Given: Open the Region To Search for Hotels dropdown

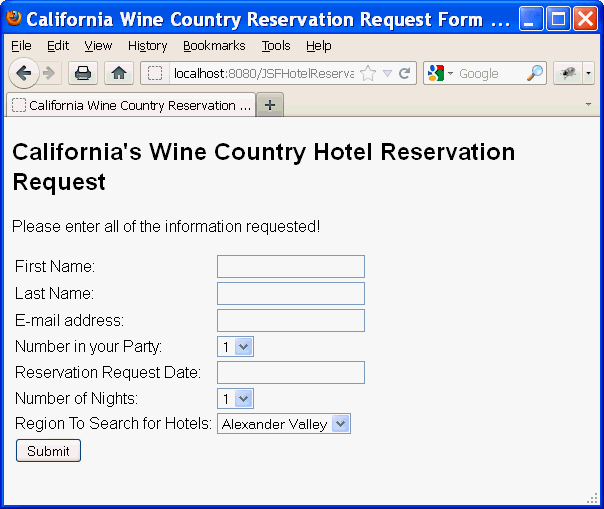Looking at the screenshot, I should tap(284, 424).
